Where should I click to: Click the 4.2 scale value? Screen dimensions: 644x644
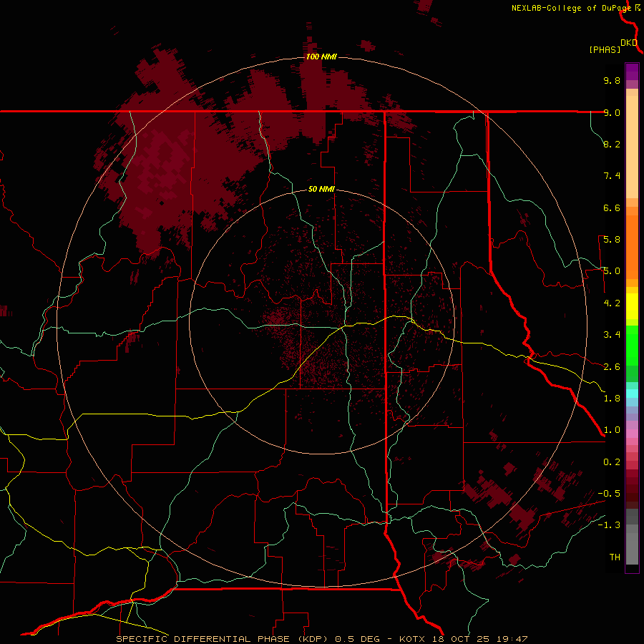point(612,303)
